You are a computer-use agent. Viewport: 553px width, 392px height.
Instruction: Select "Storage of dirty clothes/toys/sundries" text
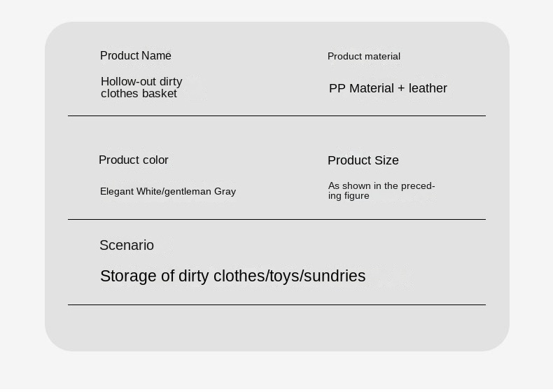[232, 276]
